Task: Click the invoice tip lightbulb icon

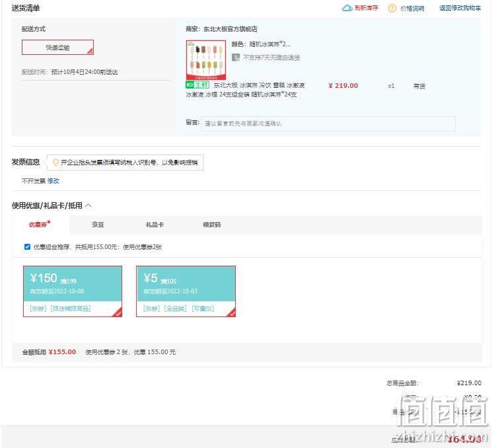Action: [x=55, y=163]
